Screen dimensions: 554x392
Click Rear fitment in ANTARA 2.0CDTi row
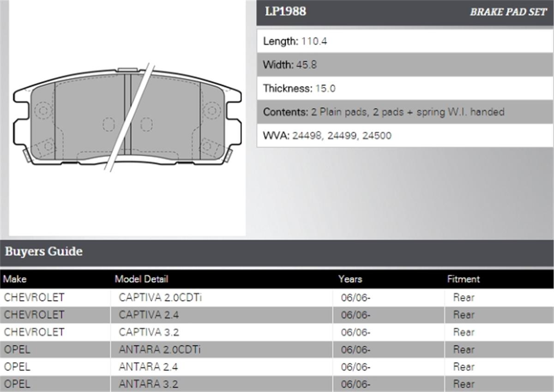[x=464, y=350]
